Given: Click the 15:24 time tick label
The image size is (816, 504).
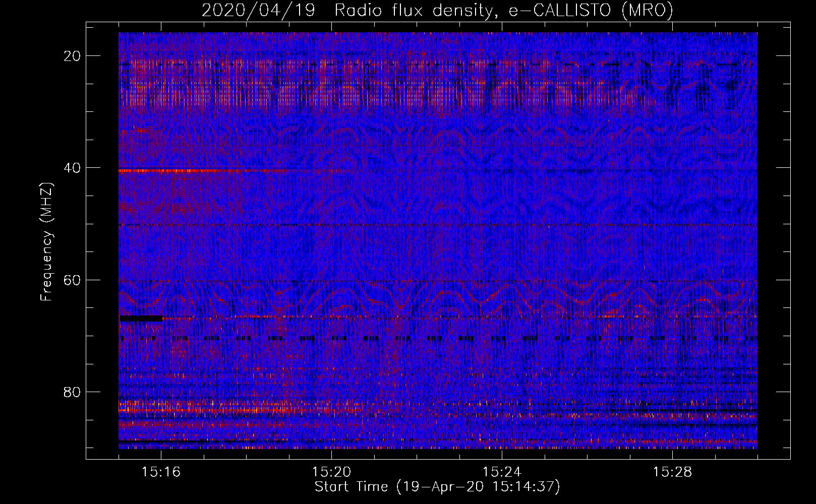Looking at the screenshot, I should pos(502,472).
